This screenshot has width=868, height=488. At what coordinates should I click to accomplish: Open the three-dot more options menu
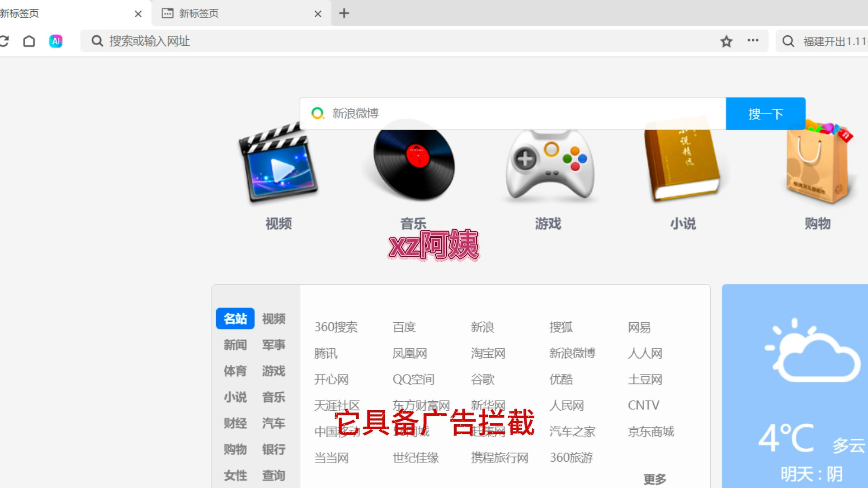(x=753, y=41)
